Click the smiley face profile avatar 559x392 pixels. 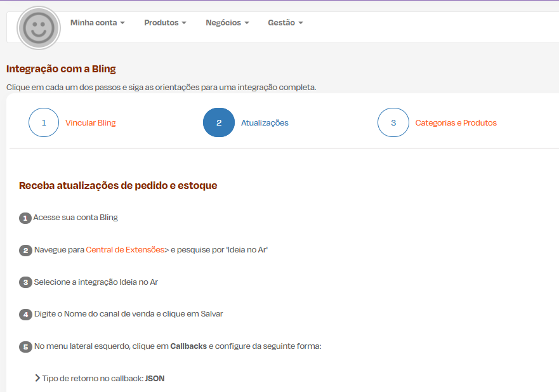[39, 28]
